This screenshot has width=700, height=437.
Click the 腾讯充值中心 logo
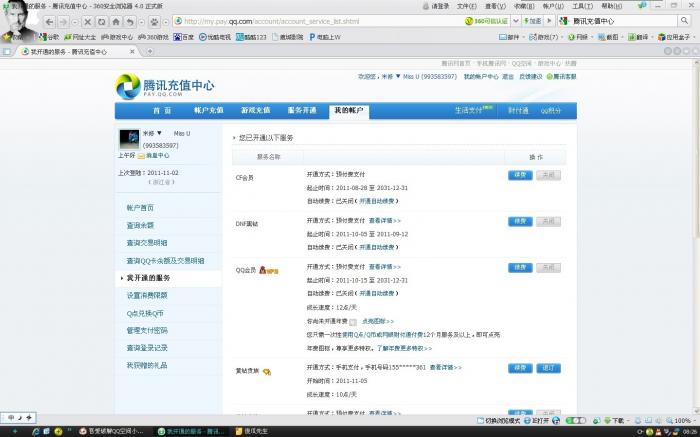(165, 86)
